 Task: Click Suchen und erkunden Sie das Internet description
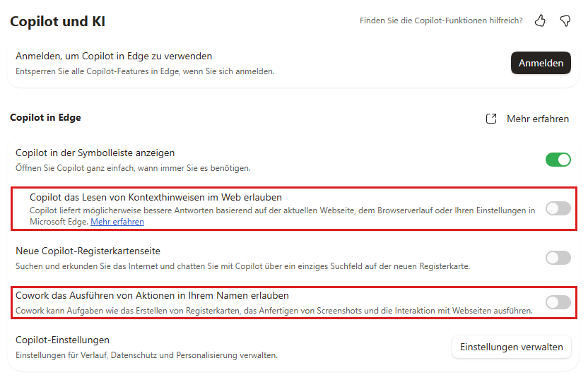[242, 266]
